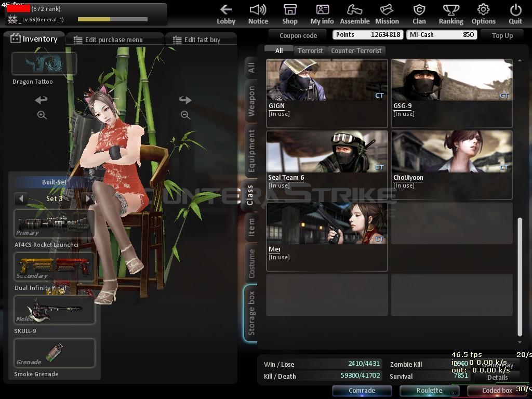Open the Comrade button
The width and height of the screenshot is (532, 399).
(362, 391)
